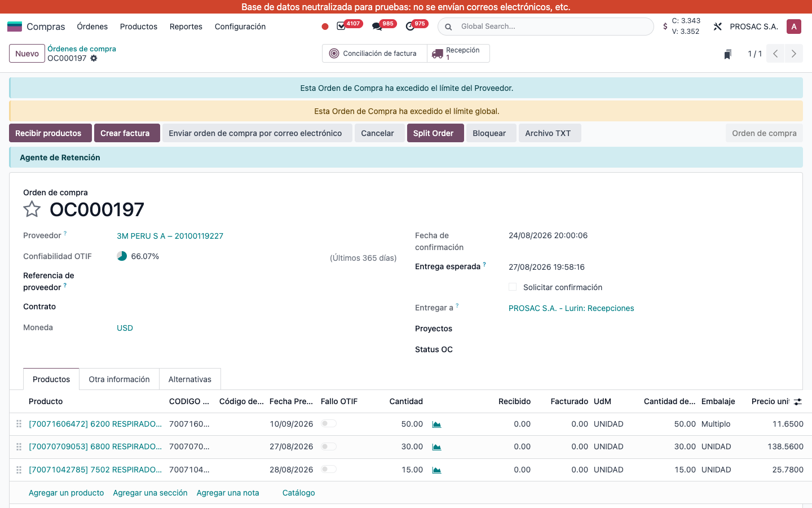Viewport: 812px width, 508px height.
Task: Click the red recording indicator dot
Action: tap(325, 27)
